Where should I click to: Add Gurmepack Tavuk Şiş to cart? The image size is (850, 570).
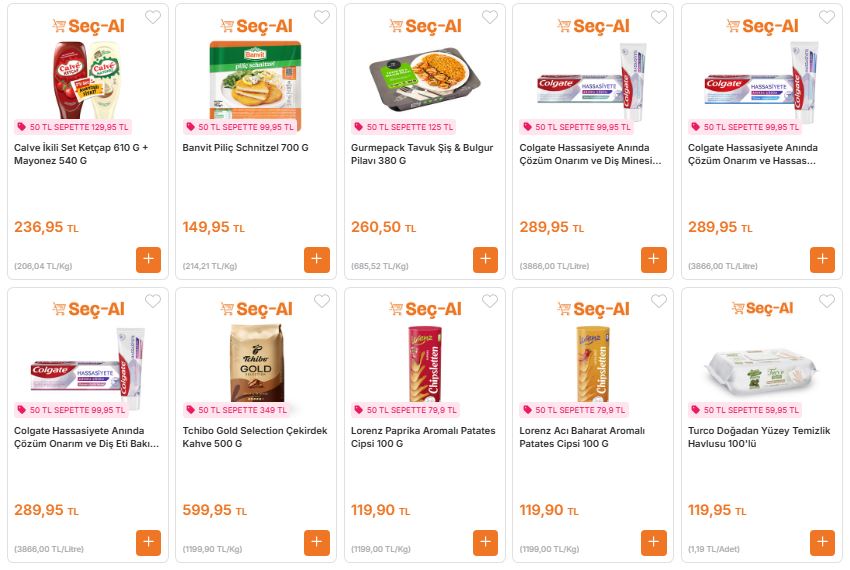[x=485, y=259]
